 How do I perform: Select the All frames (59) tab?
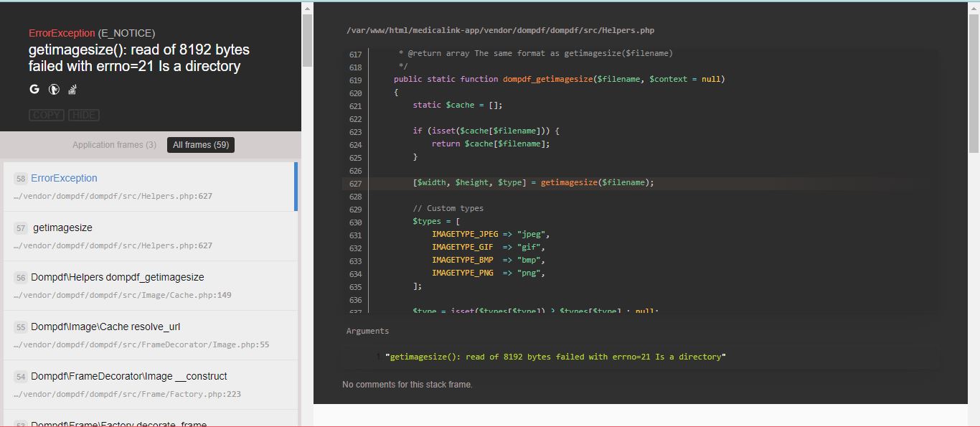point(201,145)
